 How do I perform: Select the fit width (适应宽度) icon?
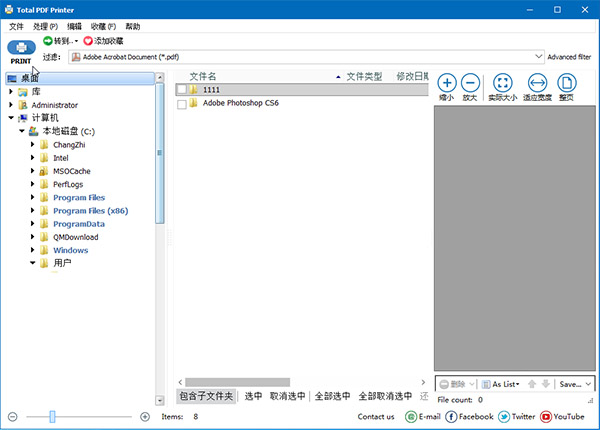(x=536, y=84)
